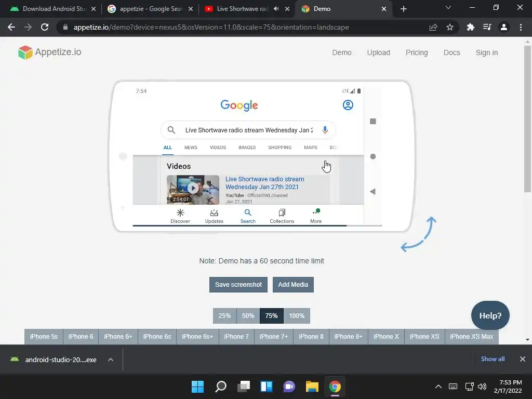
Task: Select the 75% scale option
Action: pos(271,316)
